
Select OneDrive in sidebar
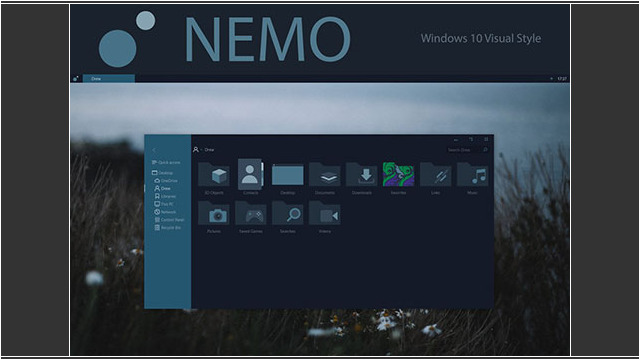tap(166, 180)
